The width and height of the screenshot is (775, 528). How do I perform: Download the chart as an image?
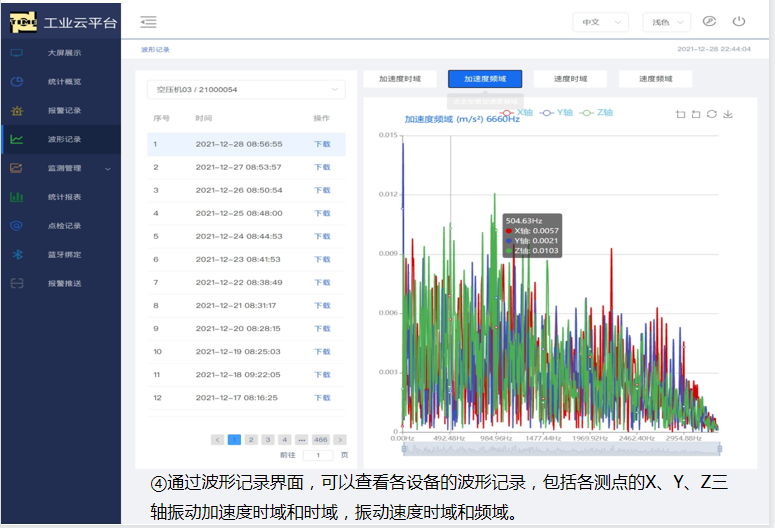coord(728,114)
